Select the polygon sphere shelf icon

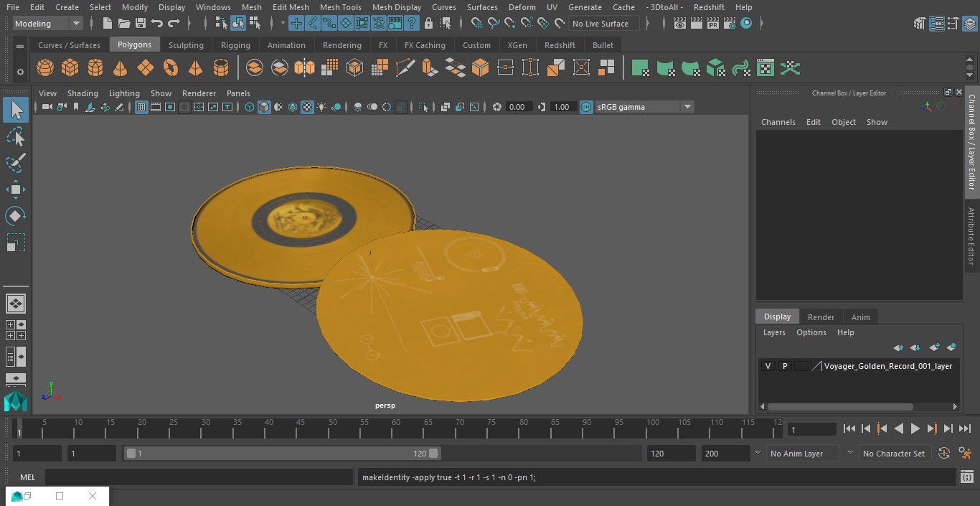click(x=45, y=68)
